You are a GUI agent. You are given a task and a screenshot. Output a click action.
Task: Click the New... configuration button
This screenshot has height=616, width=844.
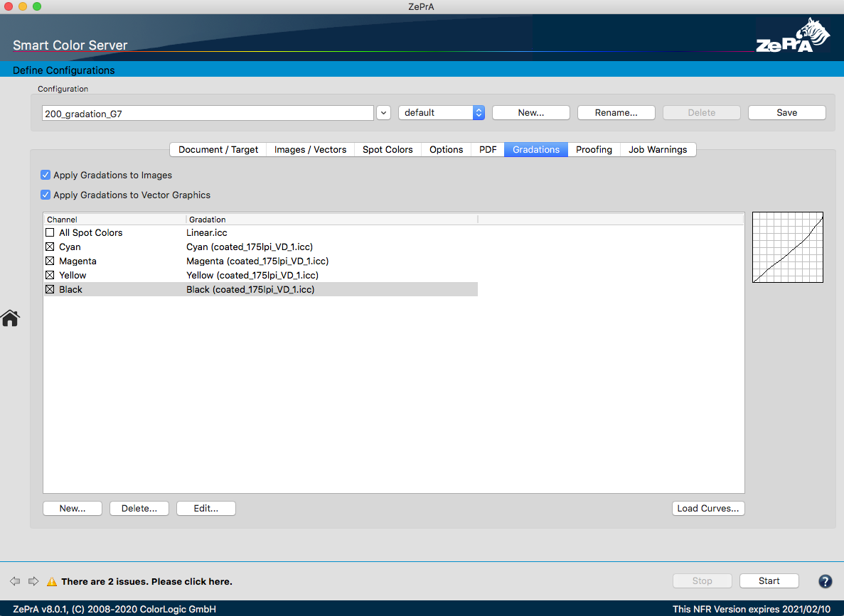click(x=530, y=112)
